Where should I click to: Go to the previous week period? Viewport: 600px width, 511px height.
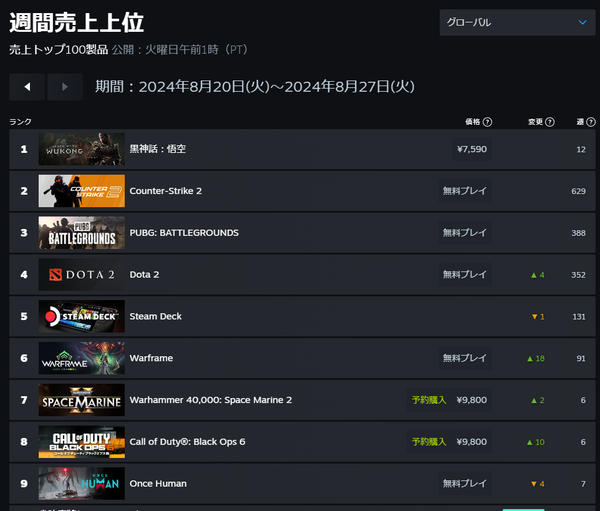click(27, 87)
